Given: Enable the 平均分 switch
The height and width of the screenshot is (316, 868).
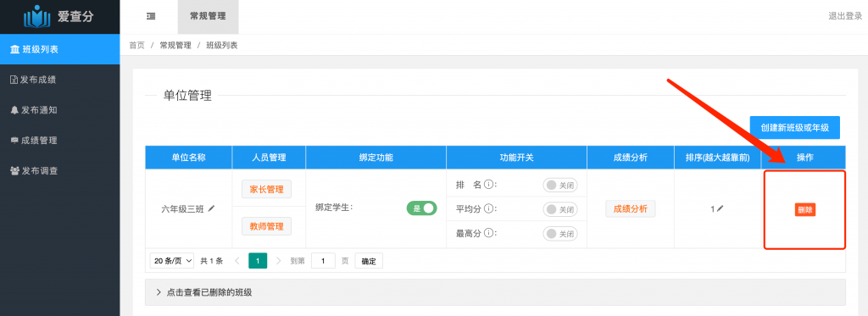Looking at the screenshot, I should [560, 209].
